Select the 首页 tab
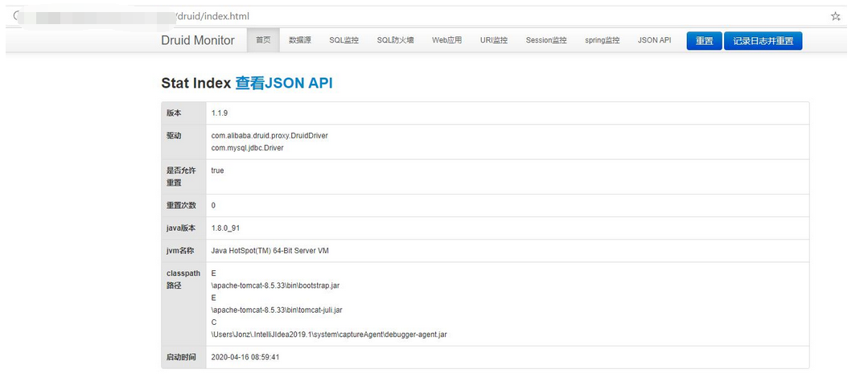 point(263,40)
